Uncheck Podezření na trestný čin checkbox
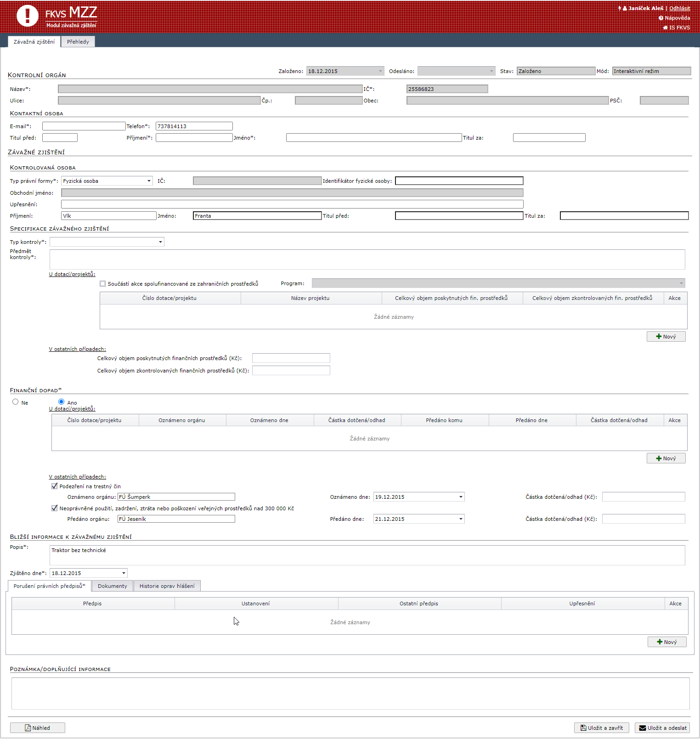This screenshot has width=700, height=739. point(54,486)
